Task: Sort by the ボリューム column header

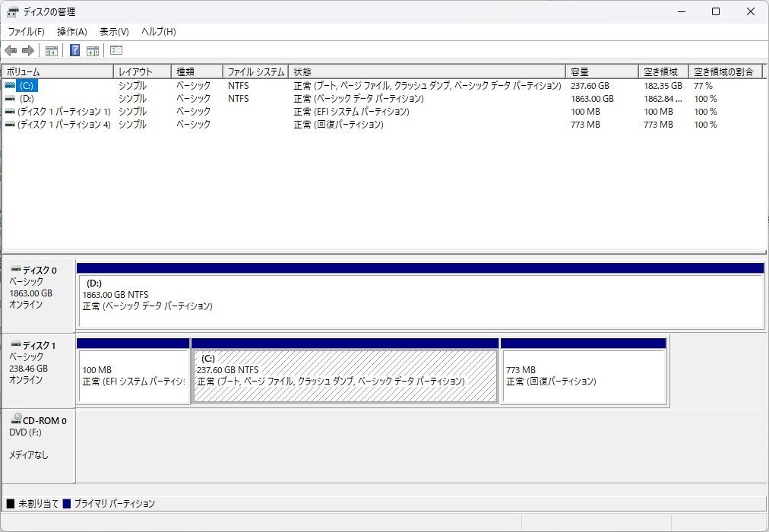Action: coord(58,71)
